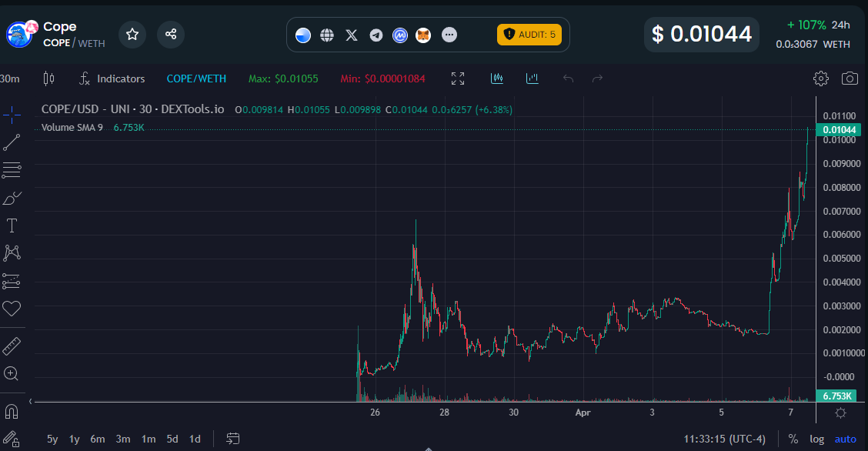This screenshot has height=451, width=868.
Task: Select the Text annotation tool
Action: 12,225
